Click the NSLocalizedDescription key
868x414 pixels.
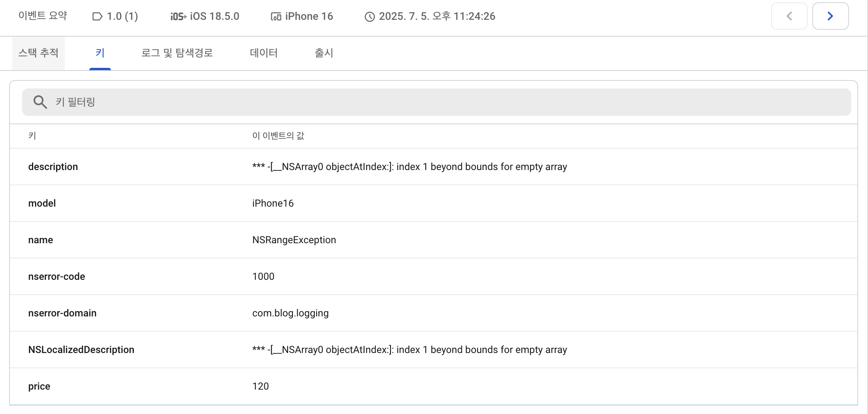(81, 350)
